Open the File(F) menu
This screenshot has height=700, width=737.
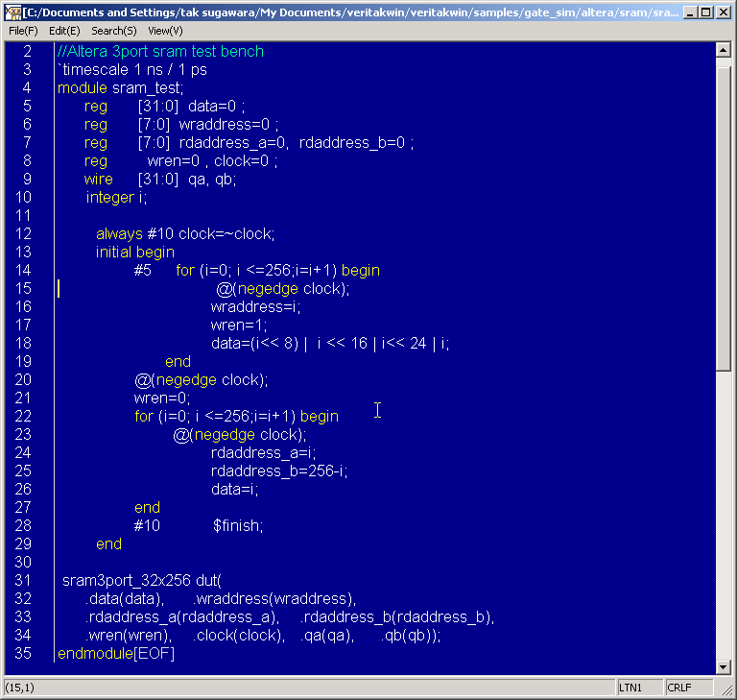[x=23, y=31]
